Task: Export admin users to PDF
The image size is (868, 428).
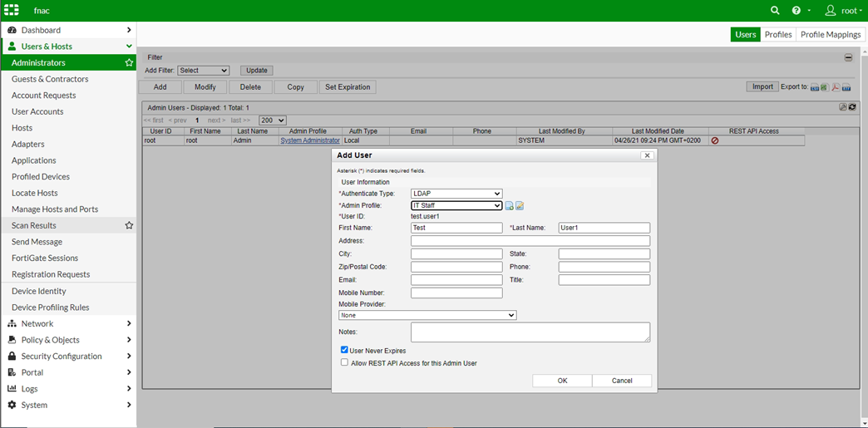Action: [834, 87]
